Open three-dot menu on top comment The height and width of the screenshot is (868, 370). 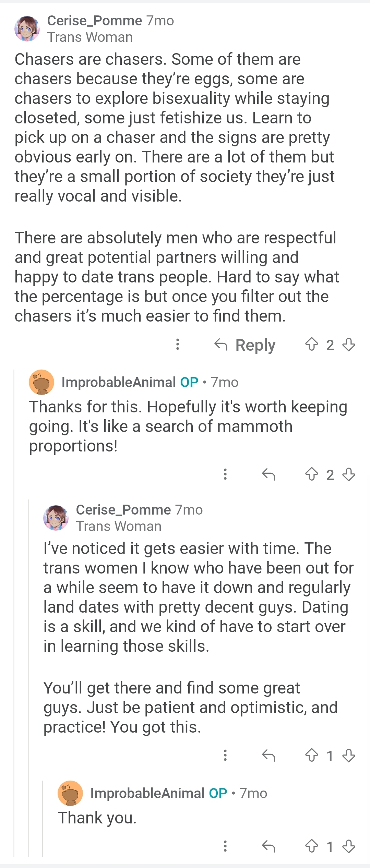[x=178, y=344]
